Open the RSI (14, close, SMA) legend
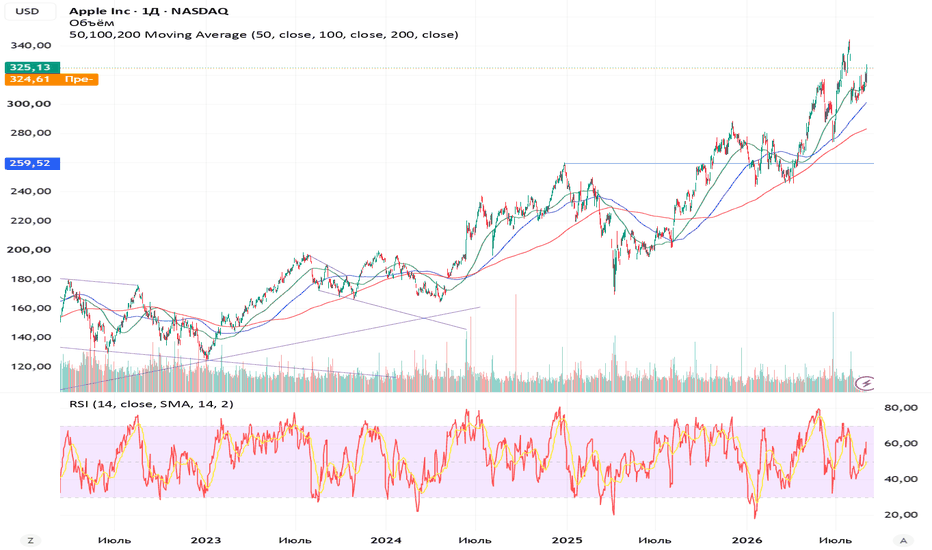Screen dimensions: 932x550 click(151, 404)
